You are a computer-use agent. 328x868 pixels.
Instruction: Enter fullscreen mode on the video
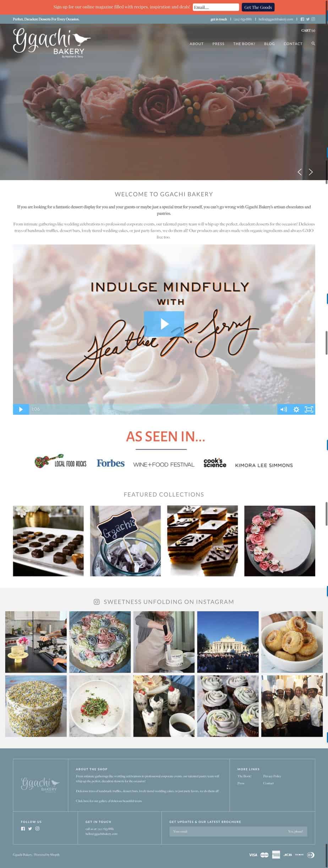click(x=309, y=409)
